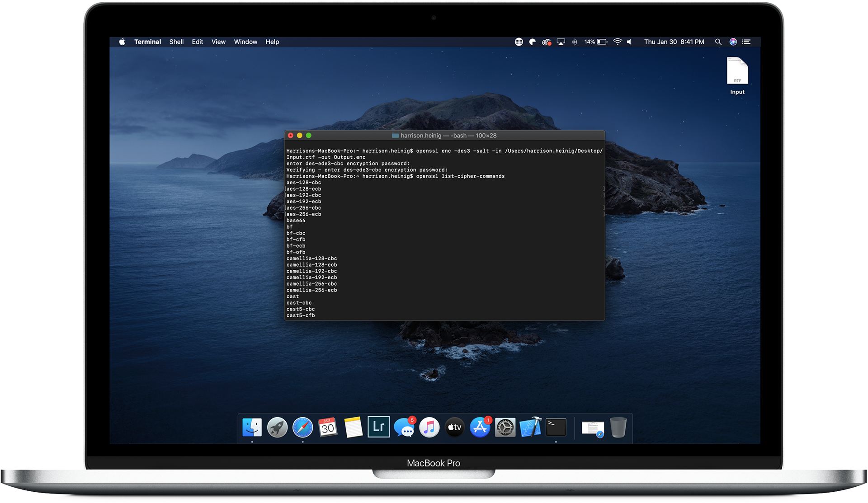
Task: Click the 'aes-256-ecb' output line
Action: (x=304, y=214)
